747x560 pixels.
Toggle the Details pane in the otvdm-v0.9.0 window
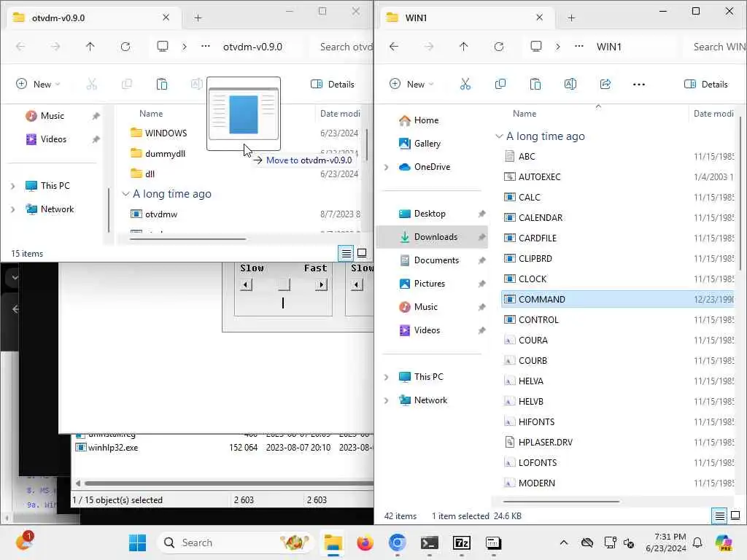(333, 85)
